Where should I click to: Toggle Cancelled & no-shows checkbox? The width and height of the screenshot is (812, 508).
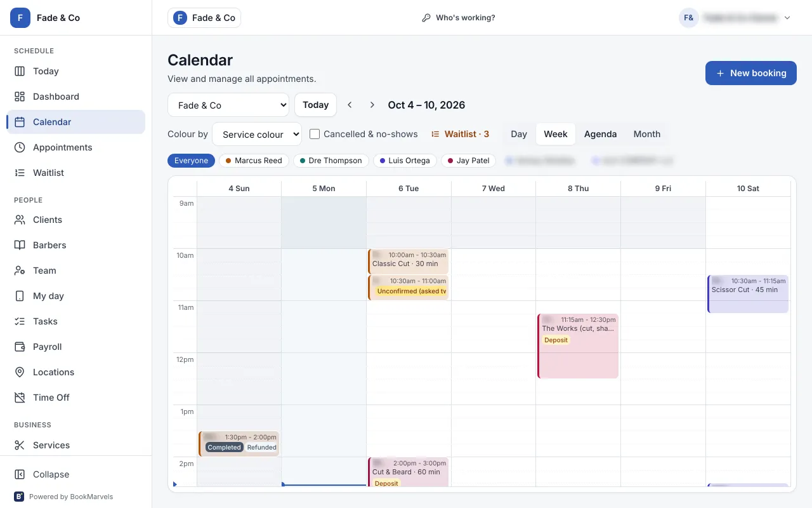point(315,134)
